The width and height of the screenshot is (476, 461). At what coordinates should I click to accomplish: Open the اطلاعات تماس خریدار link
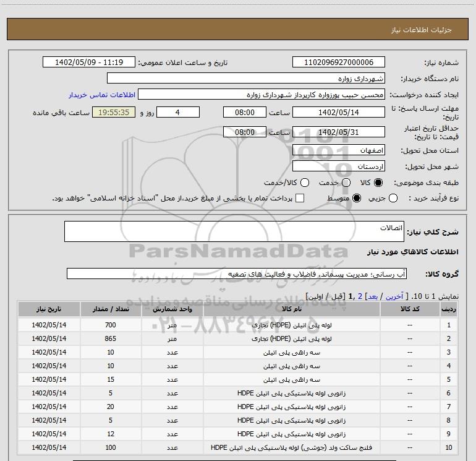pyautogui.click(x=102, y=95)
